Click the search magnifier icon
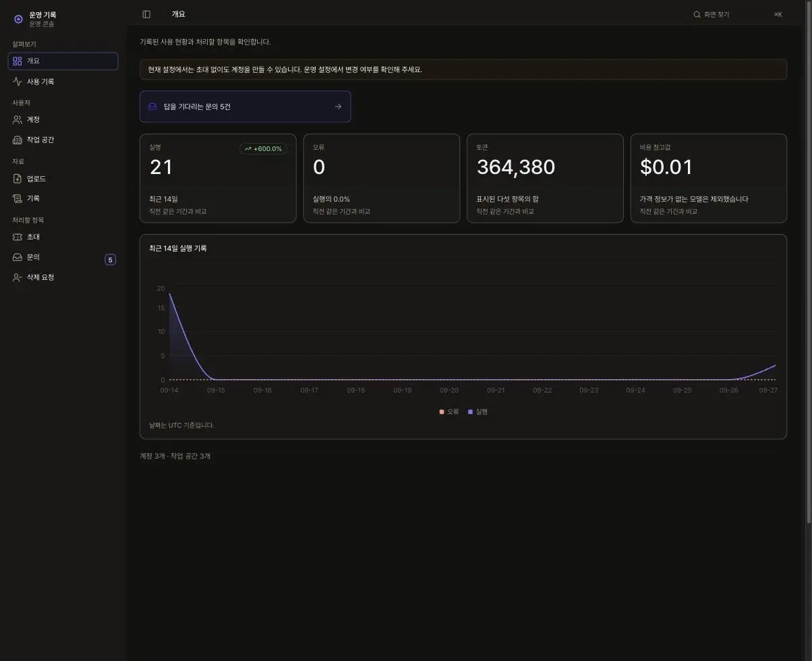This screenshot has height=661, width=812. (x=697, y=14)
